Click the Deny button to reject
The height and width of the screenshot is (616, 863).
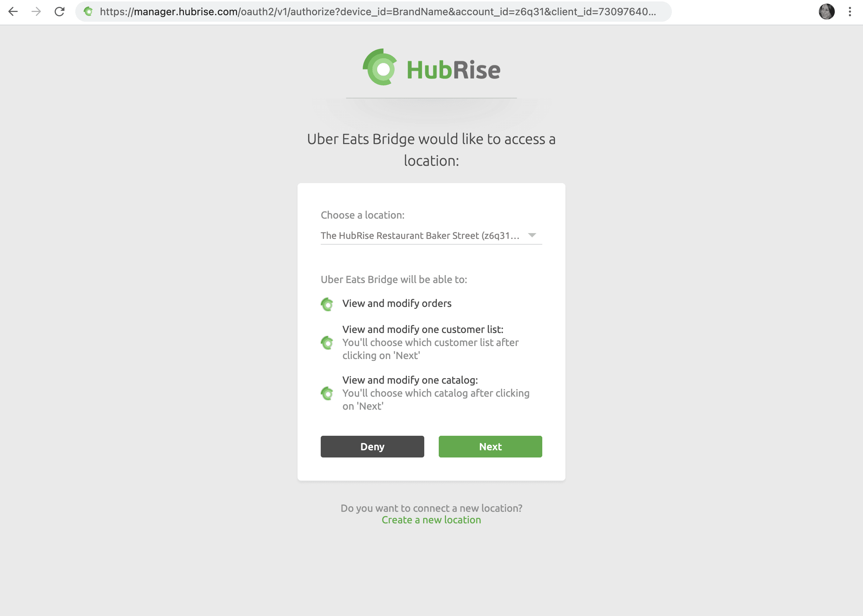[372, 446]
